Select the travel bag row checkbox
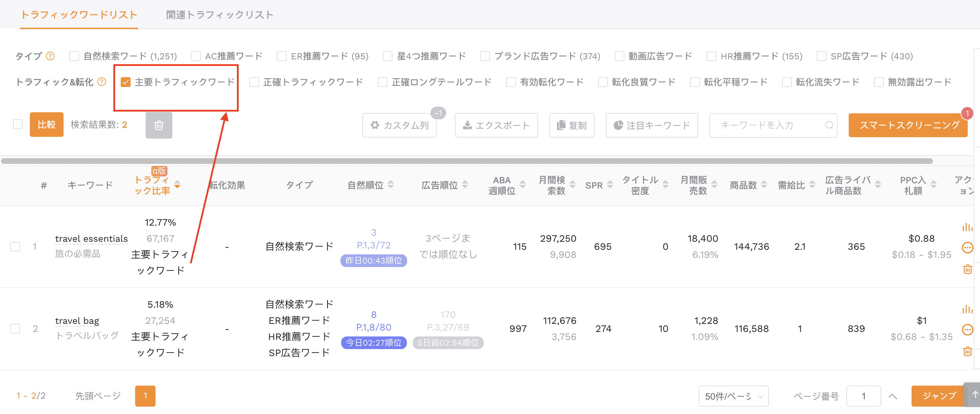The image size is (980, 414). (x=15, y=328)
